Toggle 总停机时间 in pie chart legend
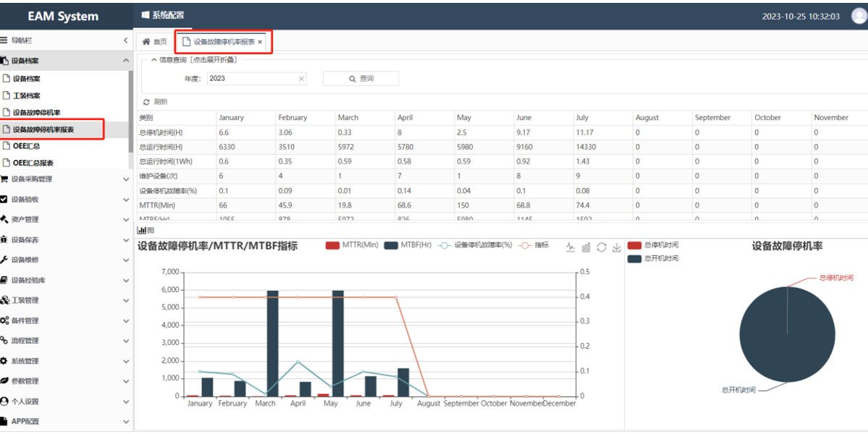Viewport: 868px width, 434px height. [x=634, y=245]
